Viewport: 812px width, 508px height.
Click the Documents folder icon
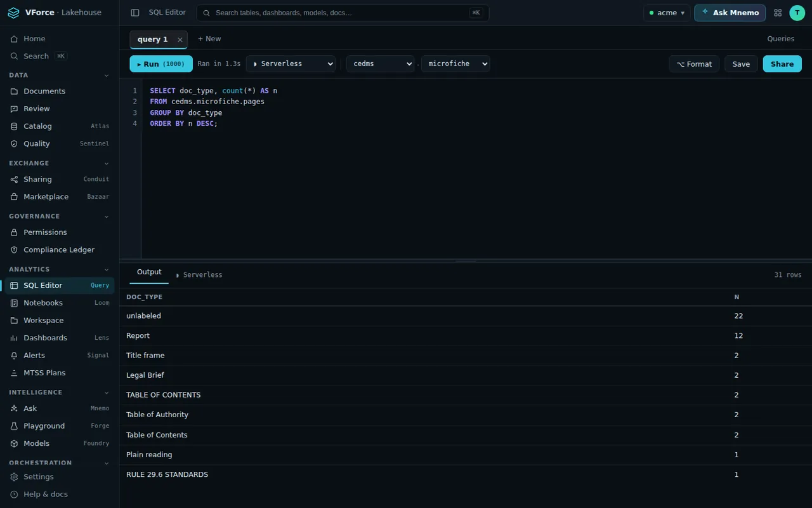tap(14, 91)
